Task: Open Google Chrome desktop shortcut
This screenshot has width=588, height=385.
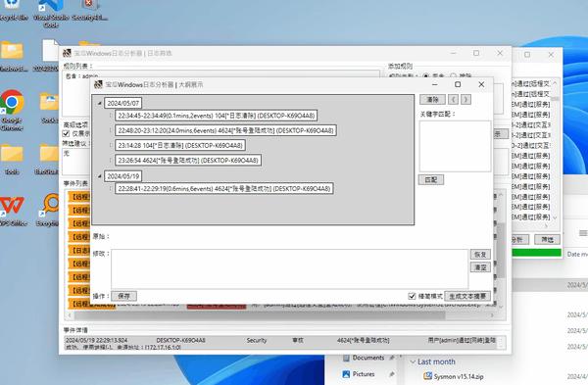Action: point(12,110)
